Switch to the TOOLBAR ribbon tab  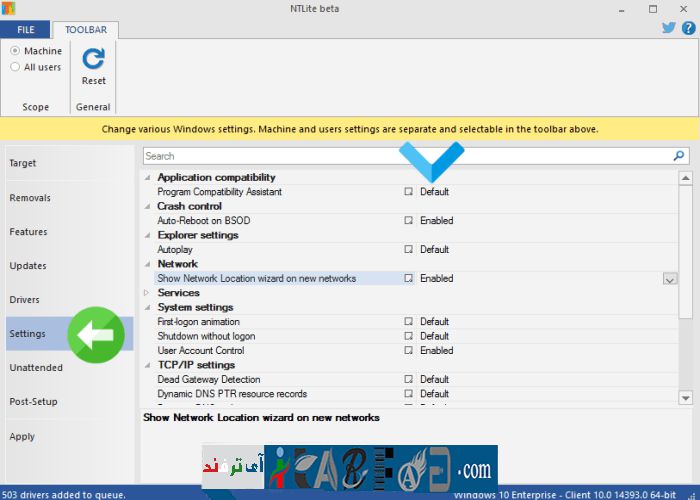[x=86, y=30]
